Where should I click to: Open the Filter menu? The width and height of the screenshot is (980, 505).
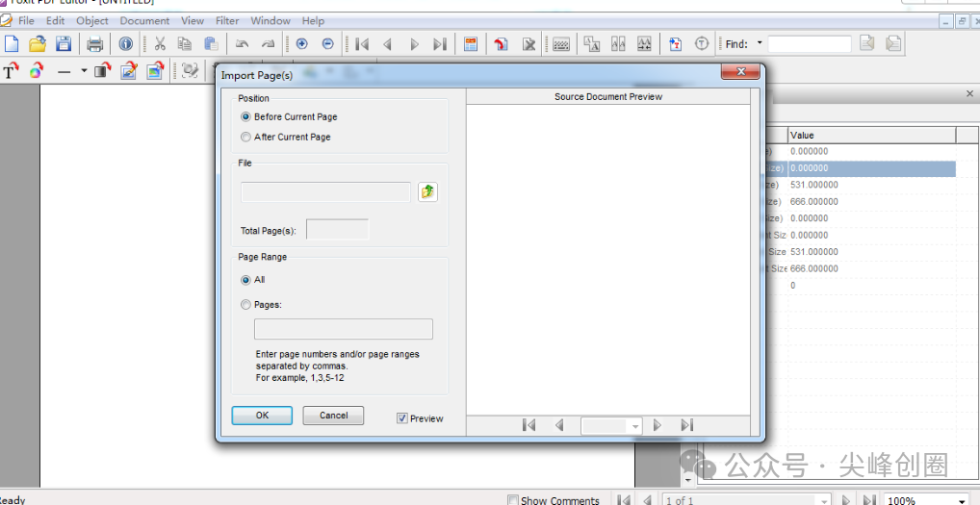(x=227, y=20)
